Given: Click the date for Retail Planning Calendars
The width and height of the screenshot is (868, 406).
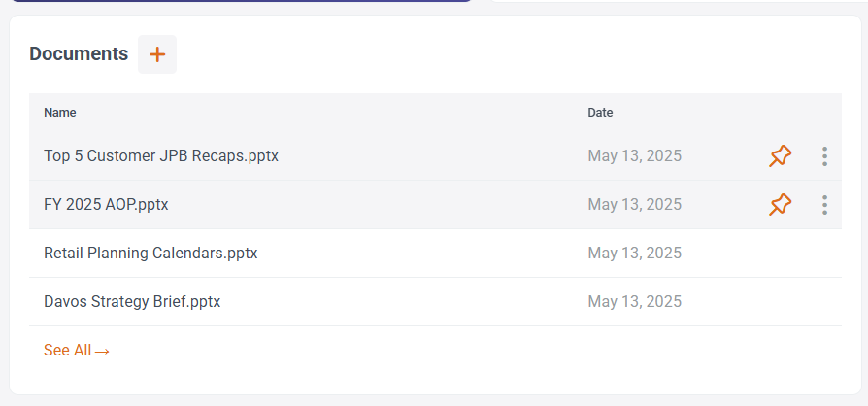Looking at the screenshot, I should pos(634,254).
